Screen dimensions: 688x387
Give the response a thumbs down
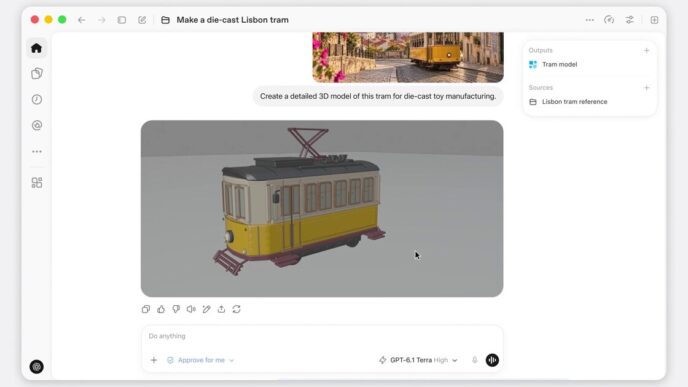176,309
